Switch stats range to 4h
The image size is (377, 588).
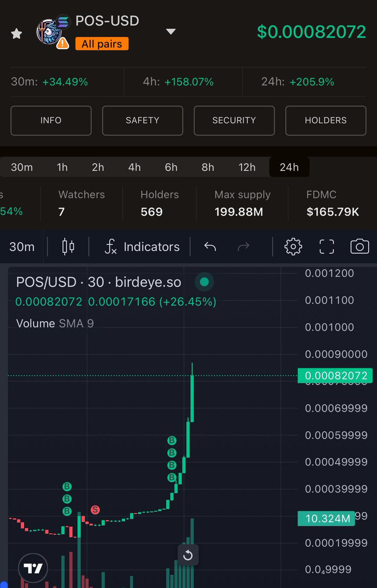134,167
